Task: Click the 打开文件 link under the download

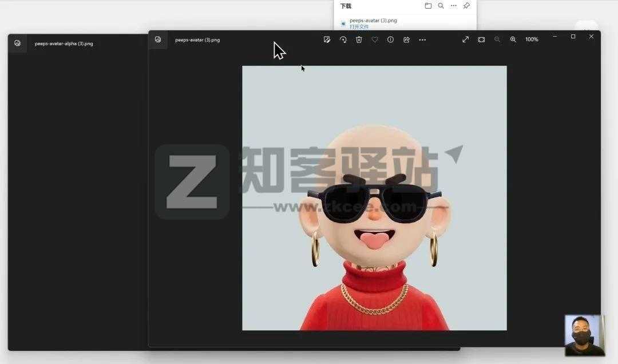Action: tap(359, 27)
